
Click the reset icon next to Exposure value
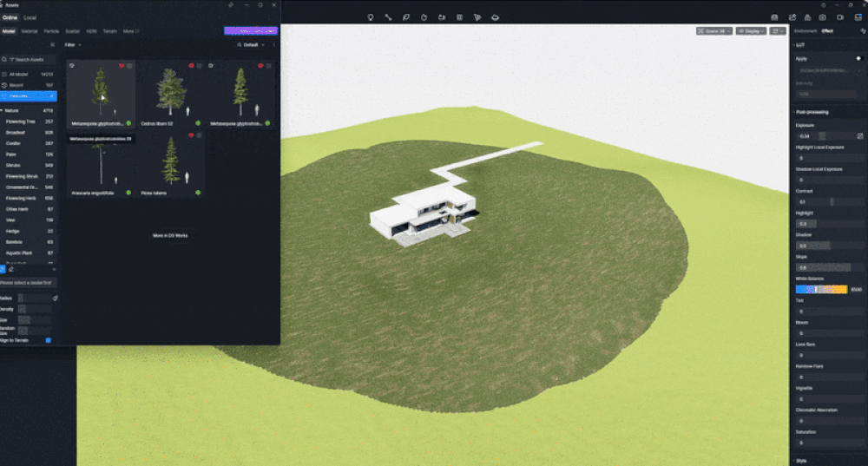pyautogui.click(x=859, y=135)
